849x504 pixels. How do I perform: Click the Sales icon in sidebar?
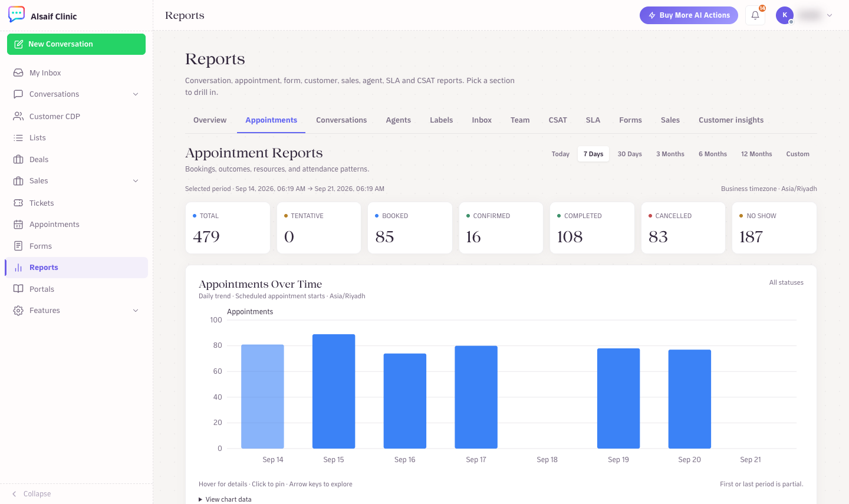click(x=18, y=181)
